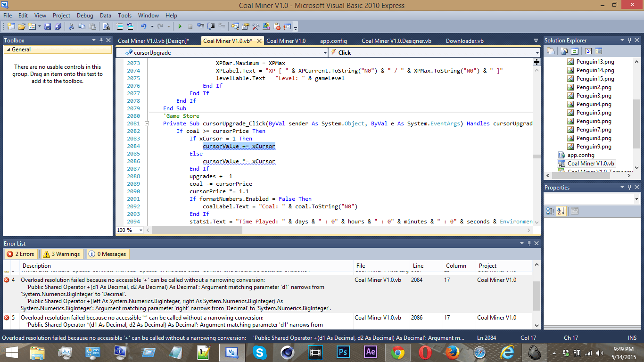Viewport: 644px width, 362px height.
Task: Switch to the app.config tab
Action: pos(333,41)
